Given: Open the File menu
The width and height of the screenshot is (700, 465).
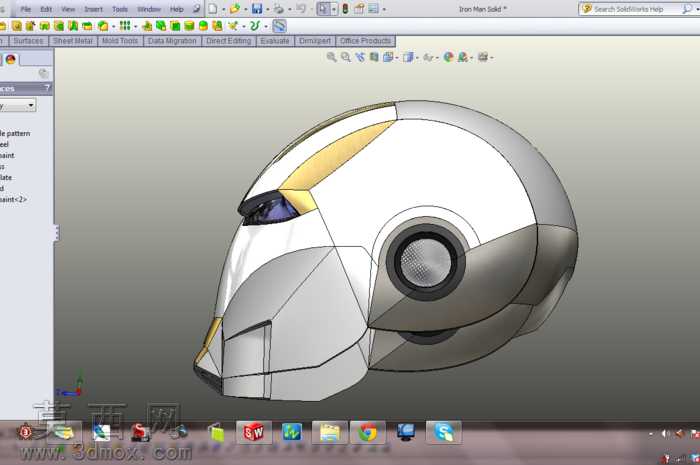Looking at the screenshot, I should [25, 9].
